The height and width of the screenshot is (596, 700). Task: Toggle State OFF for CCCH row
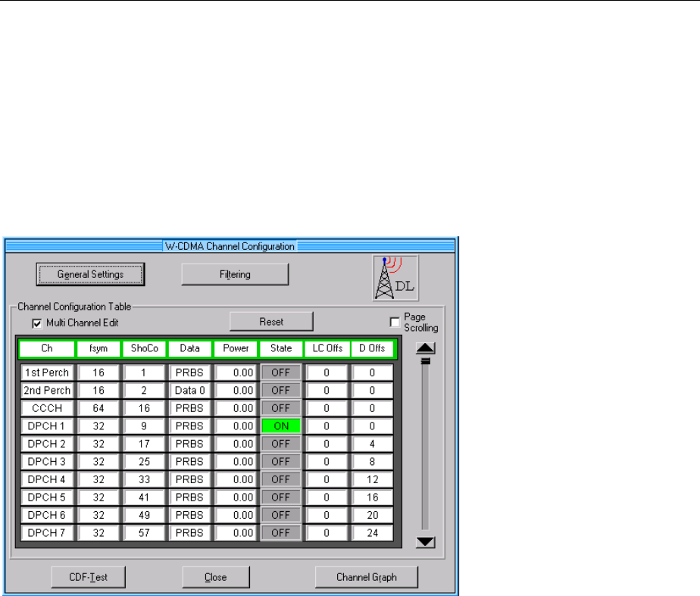[x=281, y=408]
